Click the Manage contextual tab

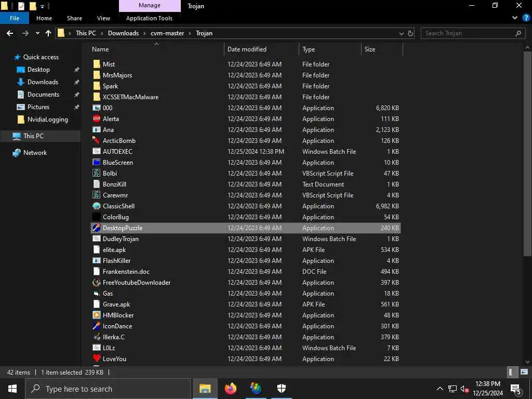pos(150,5)
